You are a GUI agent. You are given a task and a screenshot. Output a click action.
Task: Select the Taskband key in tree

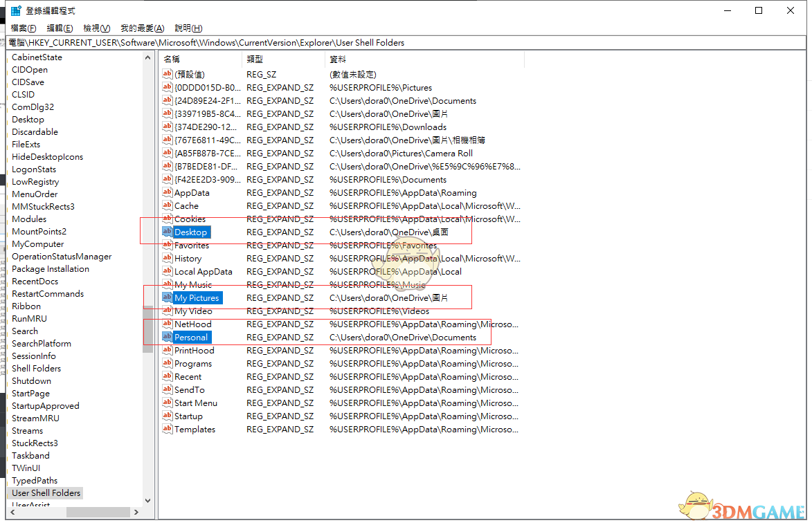click(30, 456)
